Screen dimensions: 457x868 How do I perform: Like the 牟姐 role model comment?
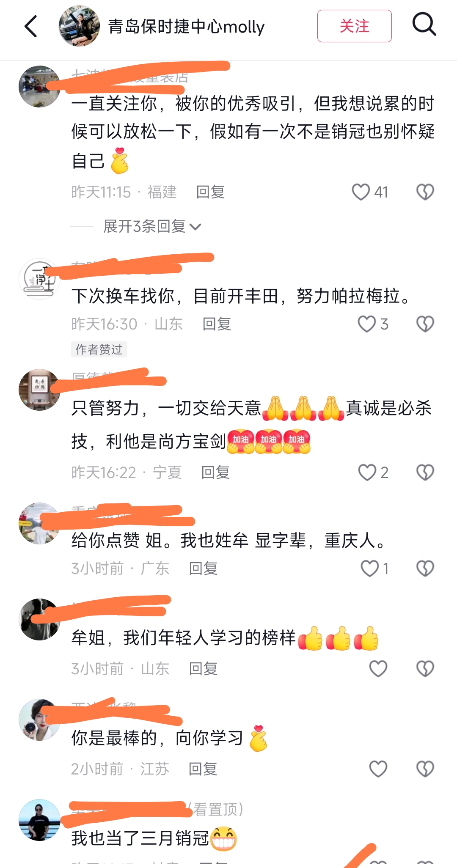point(378,668)
